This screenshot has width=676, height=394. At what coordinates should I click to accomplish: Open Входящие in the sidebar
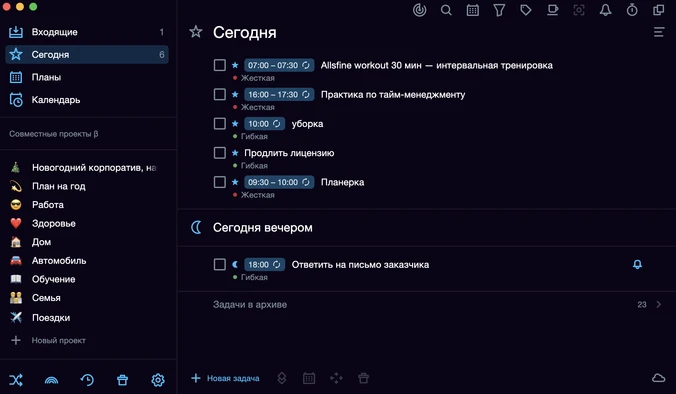(x=87, y=32)
